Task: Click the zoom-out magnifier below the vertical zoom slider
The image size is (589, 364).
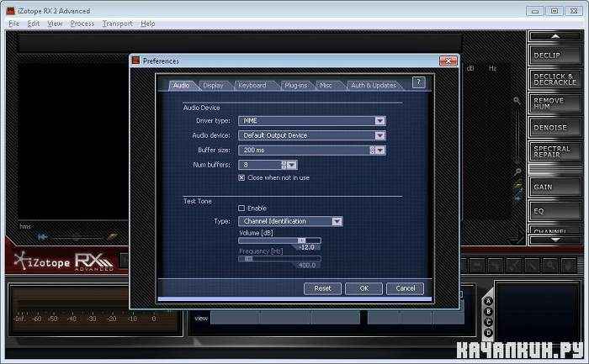Action: click(x=518, y=171)
